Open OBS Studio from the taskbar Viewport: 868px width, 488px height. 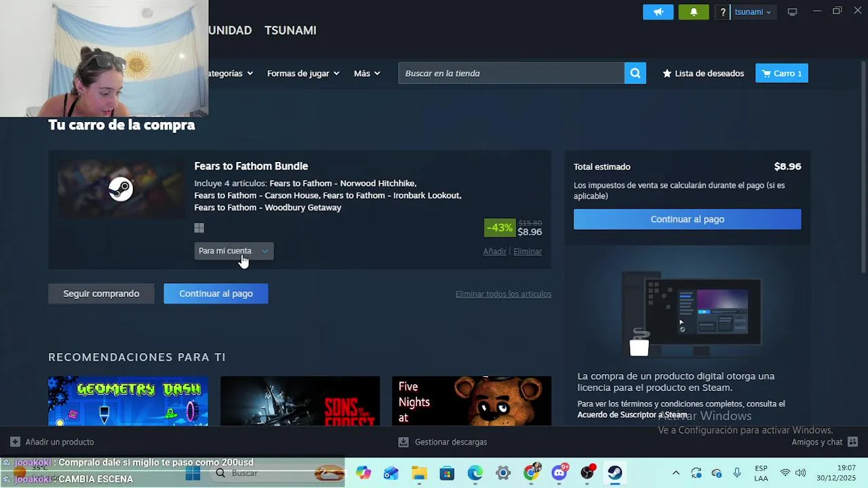click(x=587, y=473)
